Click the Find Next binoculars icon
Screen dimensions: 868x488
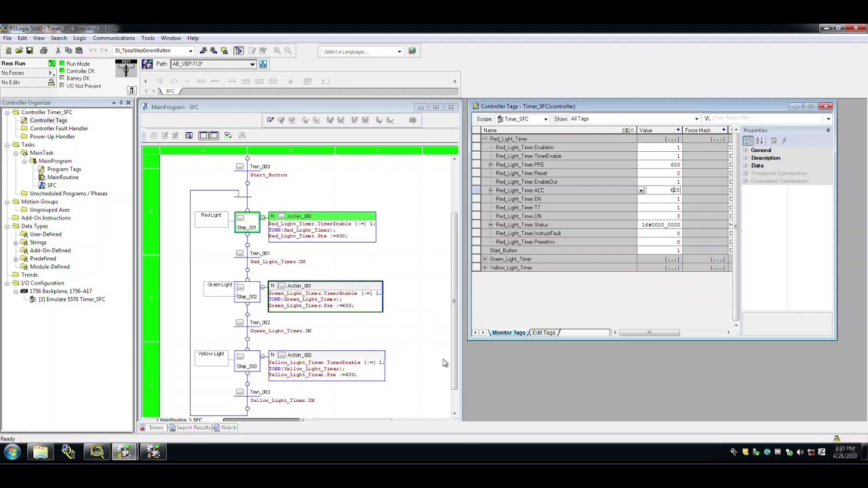tap(214, 51)
